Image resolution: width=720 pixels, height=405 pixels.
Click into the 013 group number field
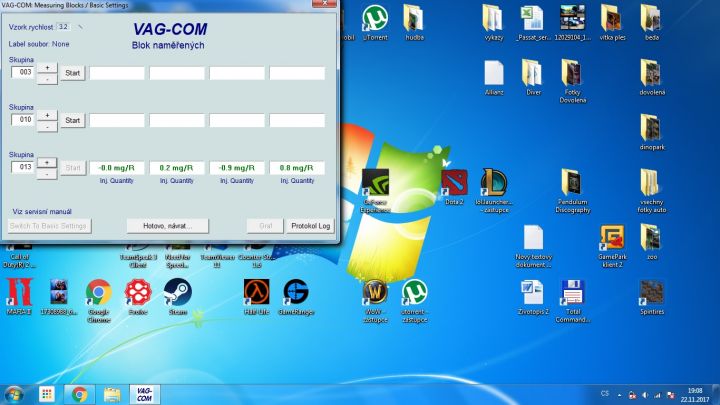point(22,167)
